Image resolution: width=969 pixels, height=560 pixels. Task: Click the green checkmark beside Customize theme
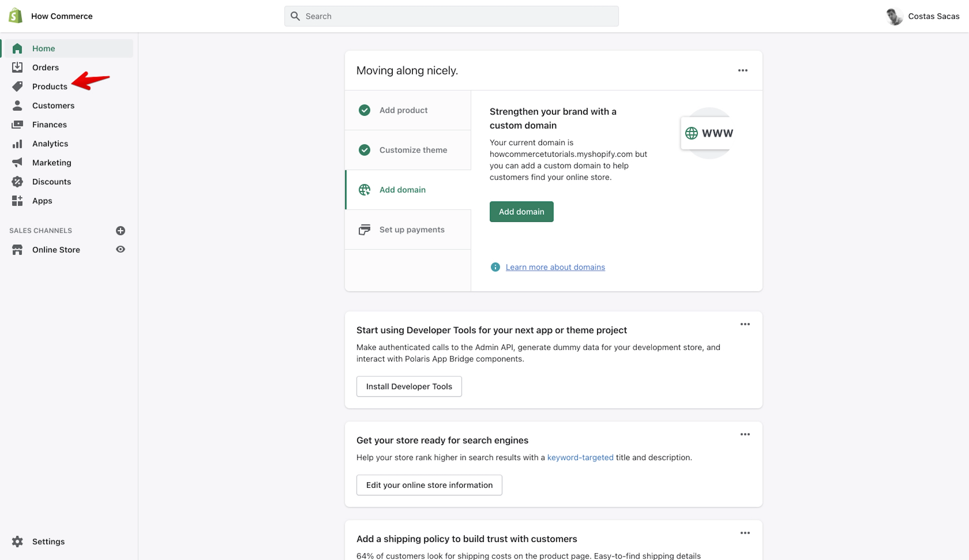tap(364, 150)
